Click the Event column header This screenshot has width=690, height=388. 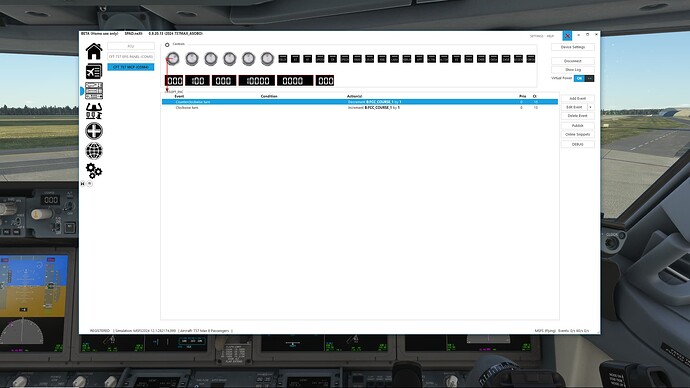(x=179, y=96)
